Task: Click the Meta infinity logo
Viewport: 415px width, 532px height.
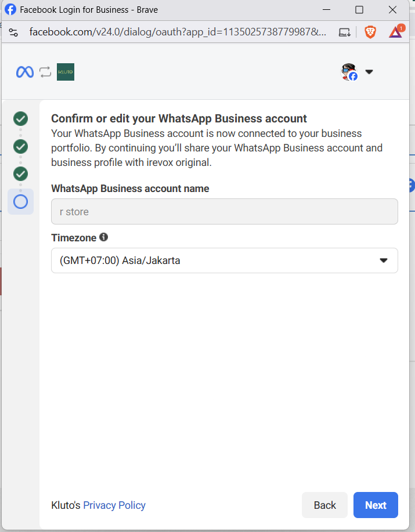Action: (x=25, y=72)
